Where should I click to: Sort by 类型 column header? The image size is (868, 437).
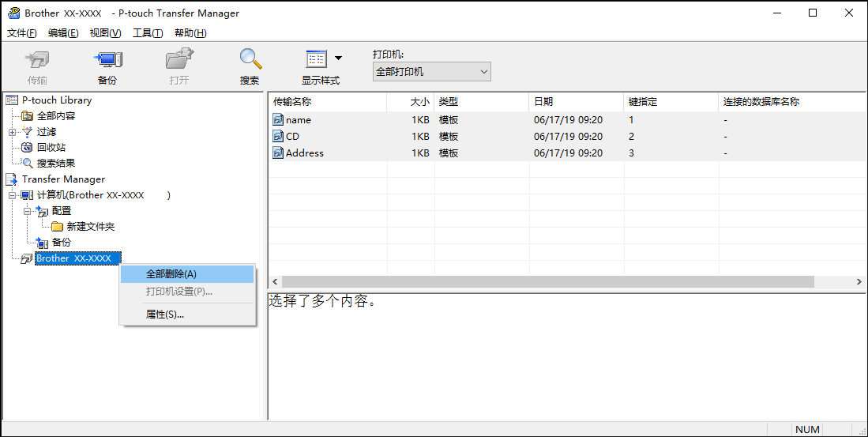coord(482,102)
